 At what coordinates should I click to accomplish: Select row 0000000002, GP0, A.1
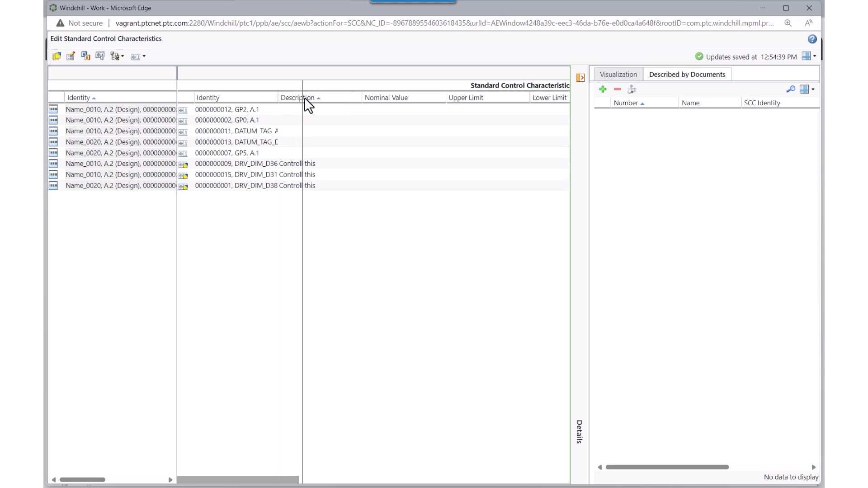[x=373, y=120]
